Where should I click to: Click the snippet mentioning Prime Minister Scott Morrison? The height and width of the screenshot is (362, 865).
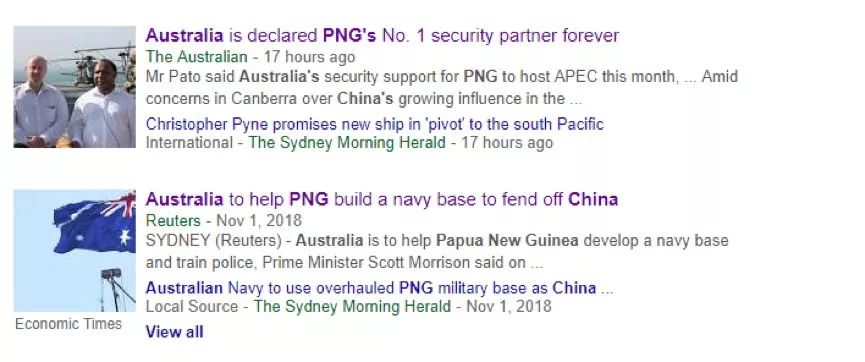(x=437, y=252)
